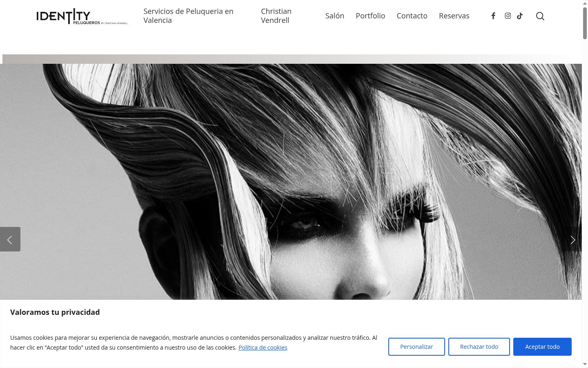Advance to the next slide arrow
Image resolution: width=588 pixels, height=368 pixels.
coord(572,239)
